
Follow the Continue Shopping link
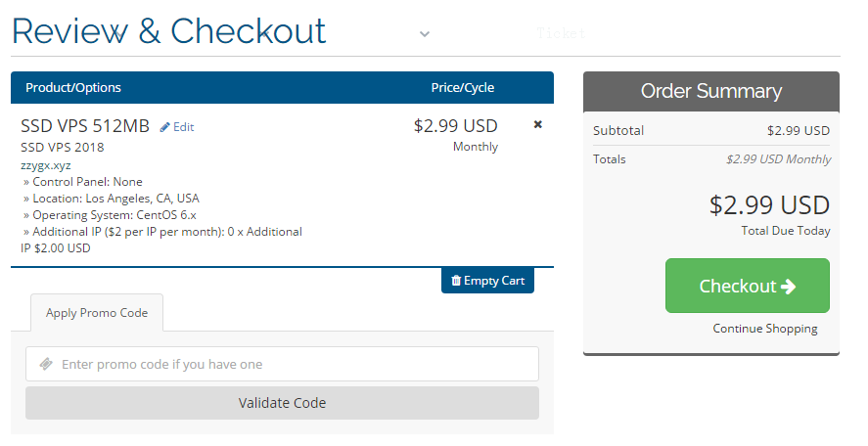(765, 329)
